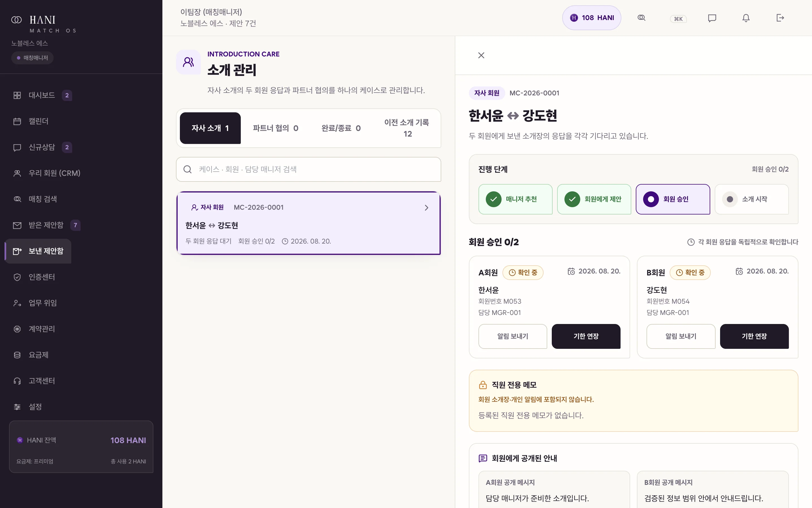Click the 회원에게 공개된 안내 message icon
Screen dimensions: 812x508
(x=483, y=458)
